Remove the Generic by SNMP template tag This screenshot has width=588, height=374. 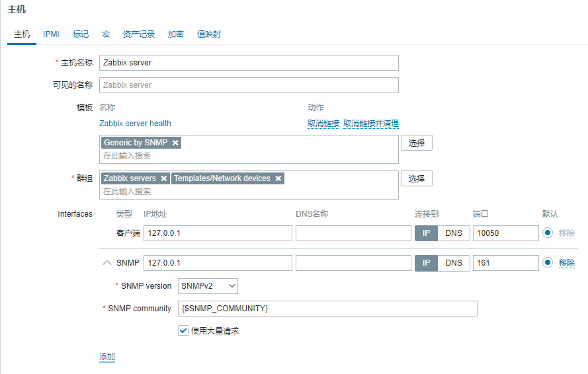175,143
